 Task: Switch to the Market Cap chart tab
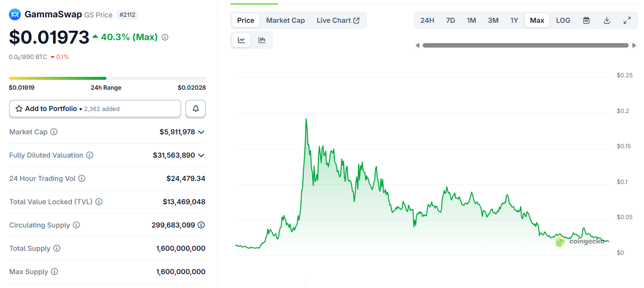285,20
